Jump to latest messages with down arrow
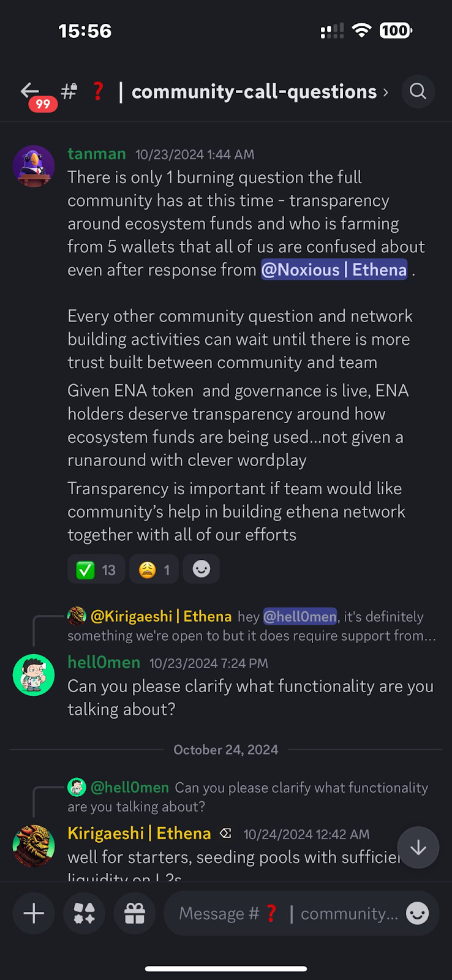This screenshot has width=452, height=980. 418,847
